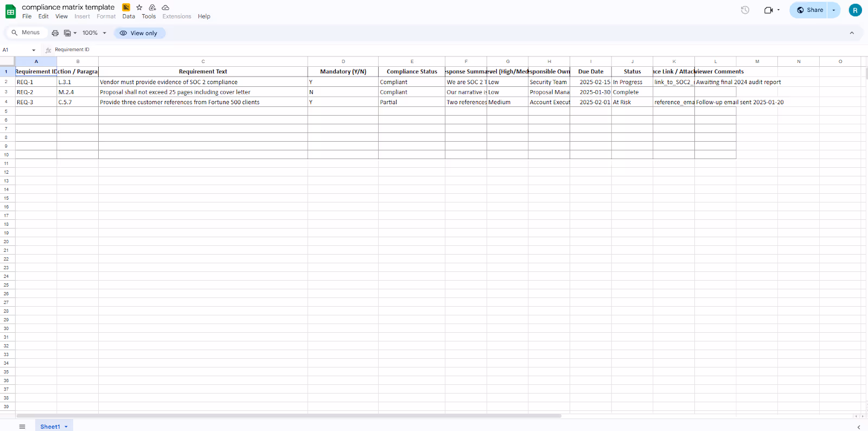Select the REQ-2 cell
868x431 pixels.
click(x=36, y=92)
